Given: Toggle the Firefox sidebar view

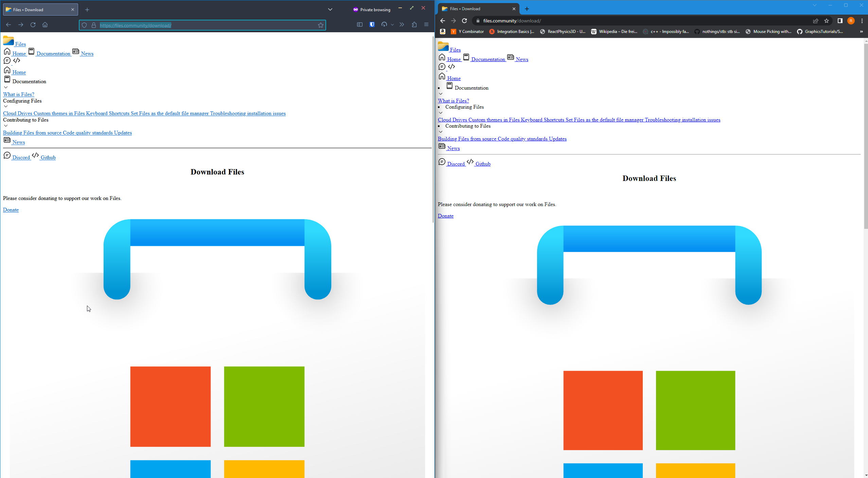Looking at the screenshot, I should pyautogui.click(x=360, y=24).
